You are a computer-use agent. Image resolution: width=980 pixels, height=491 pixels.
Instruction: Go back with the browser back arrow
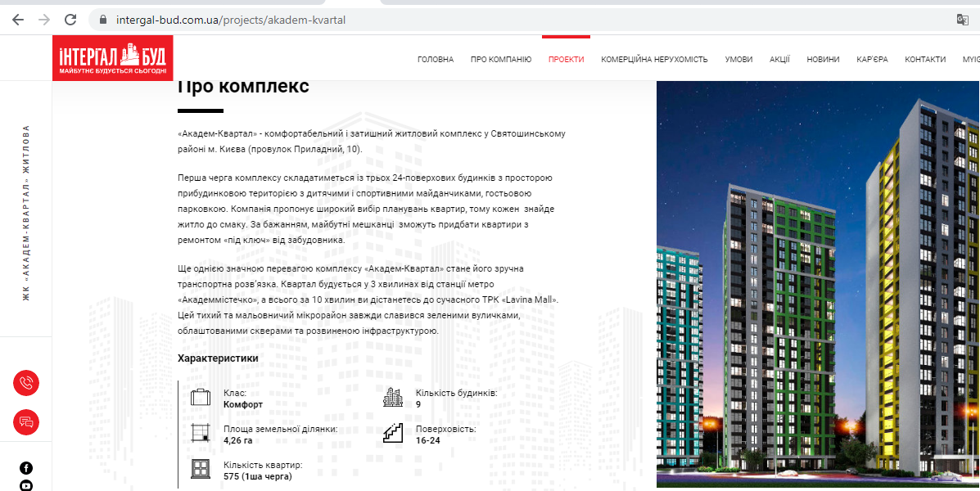click(18, 20)
